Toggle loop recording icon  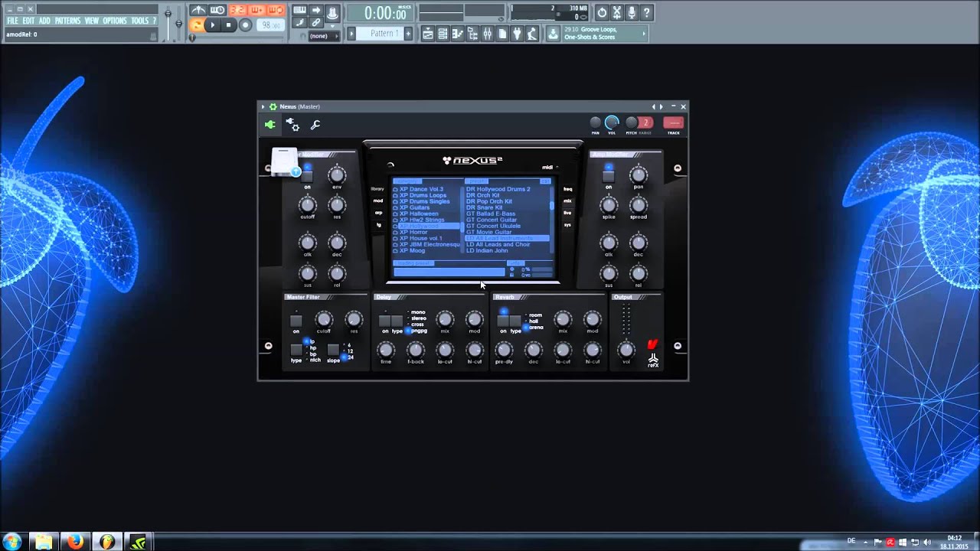tap(276, 10)
